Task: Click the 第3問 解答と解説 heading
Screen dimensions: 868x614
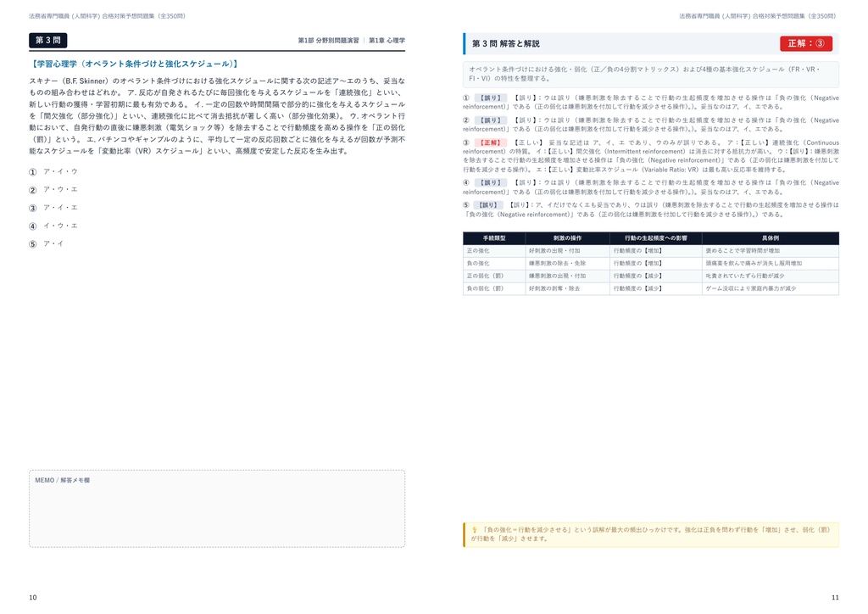Action: click(x=506, y=44)
